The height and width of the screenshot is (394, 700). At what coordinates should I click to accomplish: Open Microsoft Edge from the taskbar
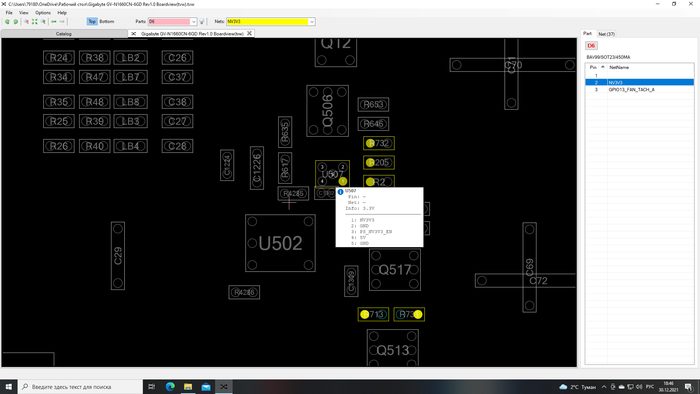click(x=170, y=386)
